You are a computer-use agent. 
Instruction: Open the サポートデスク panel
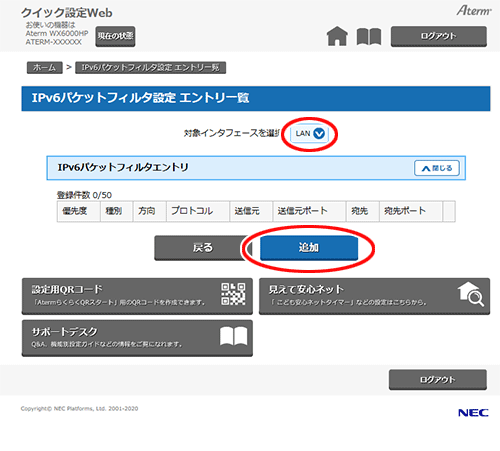pyautogui.click(x=137, y=338)
